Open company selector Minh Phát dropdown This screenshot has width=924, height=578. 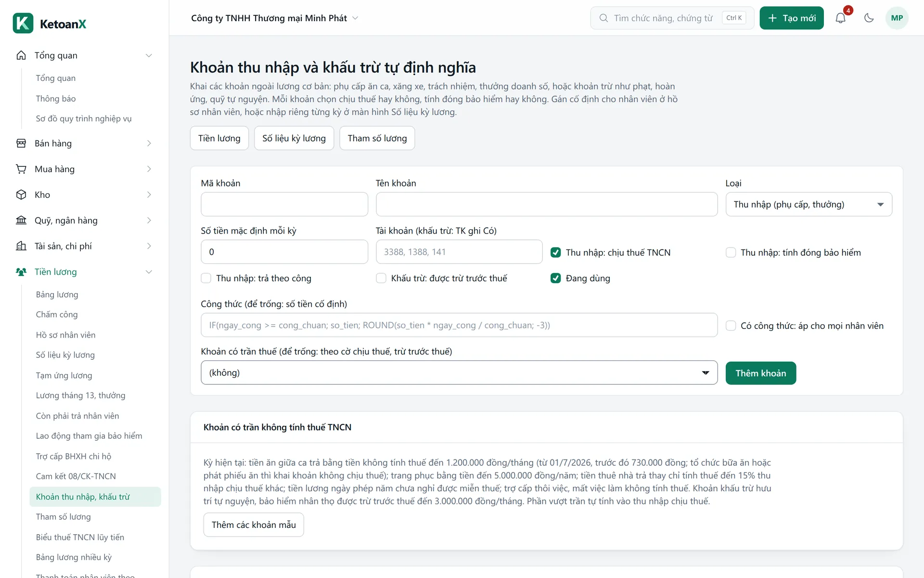(x=275, y=18)
